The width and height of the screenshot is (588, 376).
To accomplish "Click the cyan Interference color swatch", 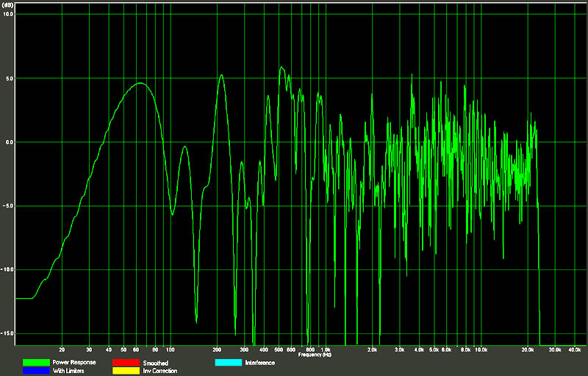I will pos(229,363).
